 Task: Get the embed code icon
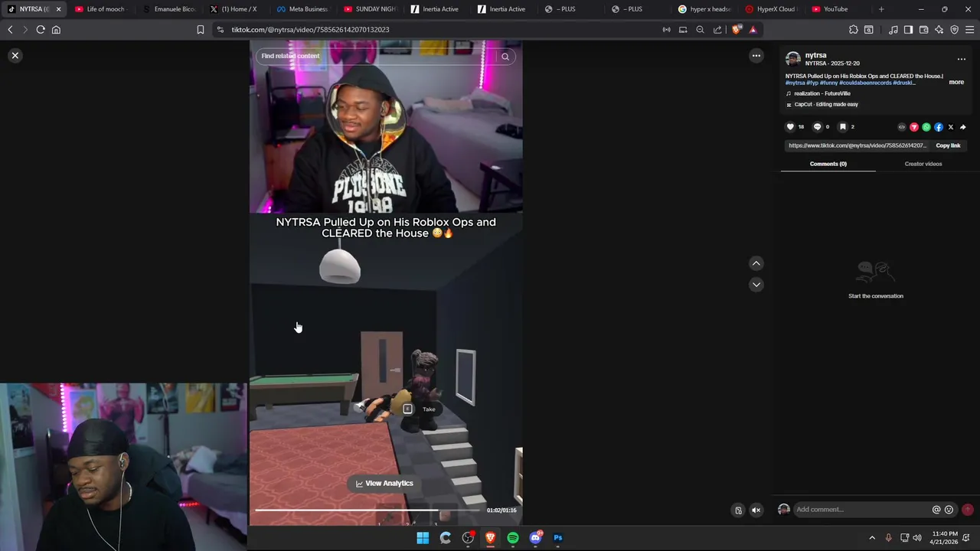click(x=901, y=127)
